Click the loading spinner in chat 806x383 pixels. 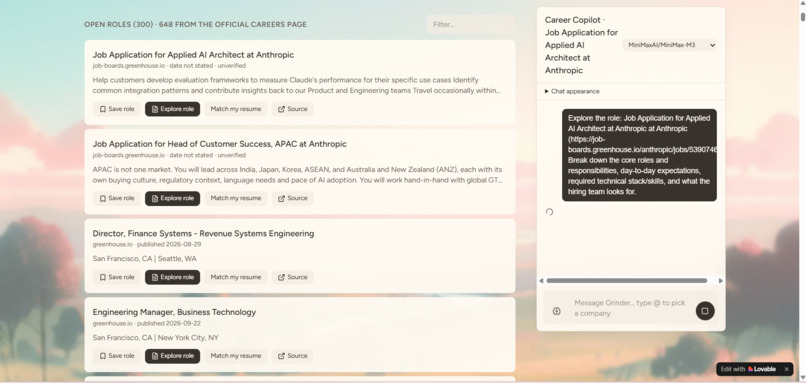tap(549, 212)
